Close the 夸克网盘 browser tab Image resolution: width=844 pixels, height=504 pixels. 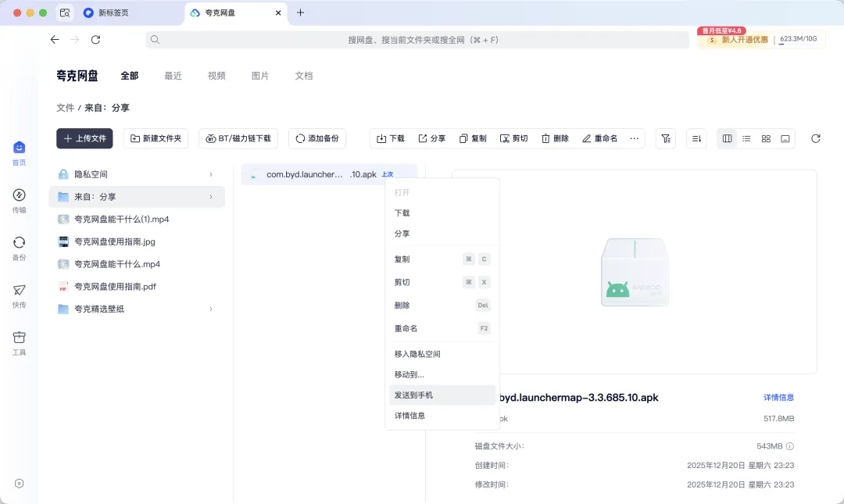278,13
